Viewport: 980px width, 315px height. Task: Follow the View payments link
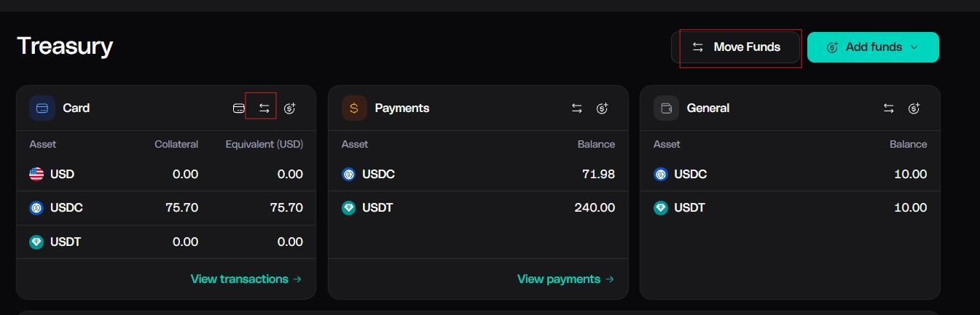[566, 279]
